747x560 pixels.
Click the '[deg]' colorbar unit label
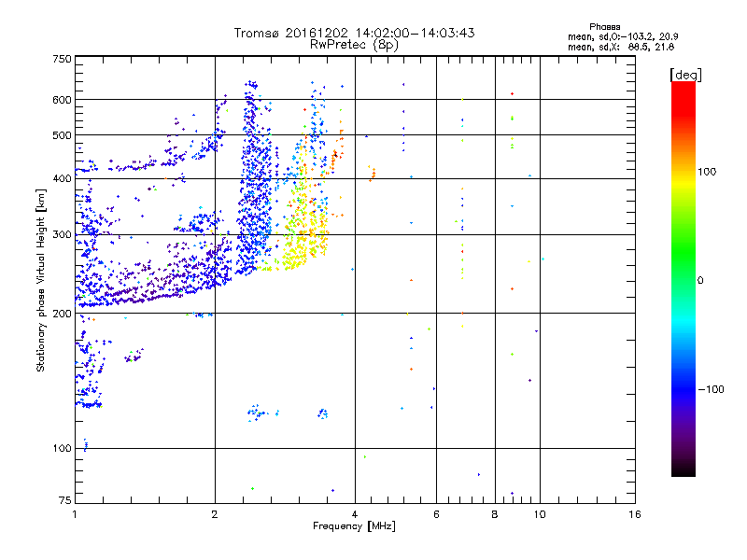click(685, 75)
